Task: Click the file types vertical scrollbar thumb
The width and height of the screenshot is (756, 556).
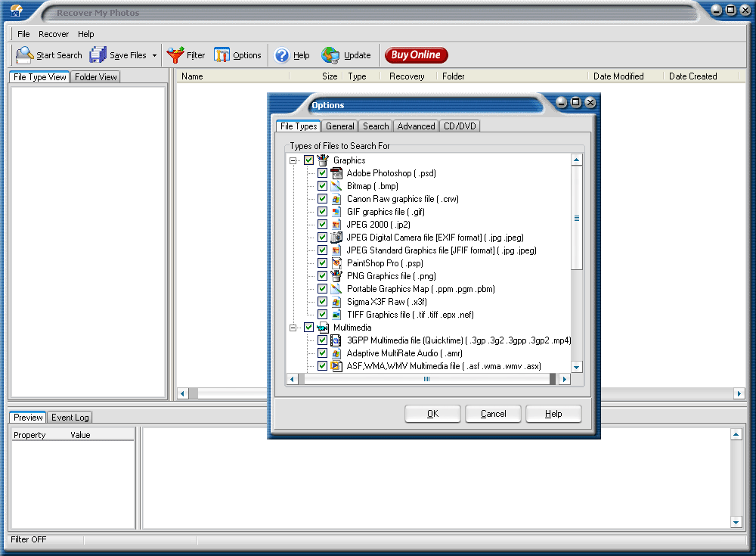Action: 577,218
